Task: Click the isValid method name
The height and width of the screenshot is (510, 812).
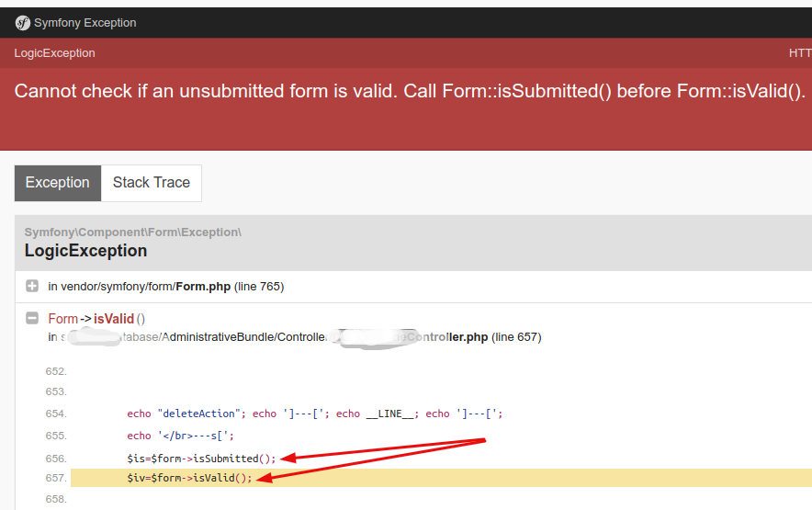Action: pyautogui.click(x=113, y=319)
